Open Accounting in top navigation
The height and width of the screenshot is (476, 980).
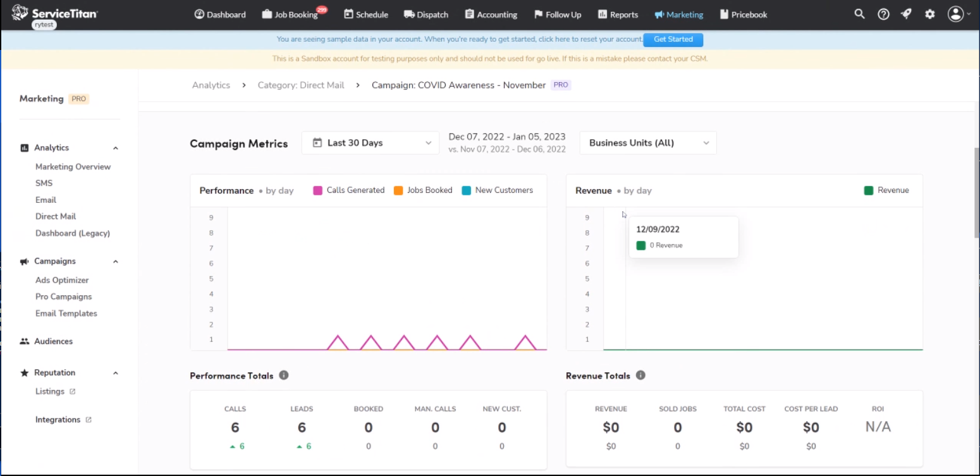tap(491, 15)
